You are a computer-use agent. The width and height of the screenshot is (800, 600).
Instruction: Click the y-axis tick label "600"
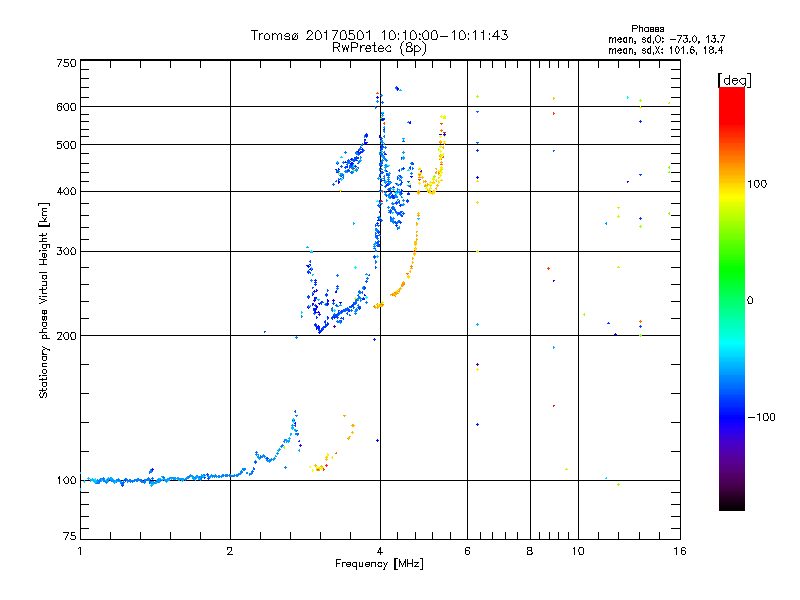click(66, 107)
